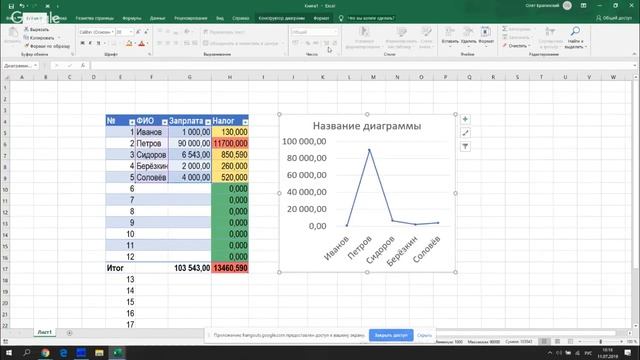
Task: Increase font size button
Action: [x=138, y=31]
